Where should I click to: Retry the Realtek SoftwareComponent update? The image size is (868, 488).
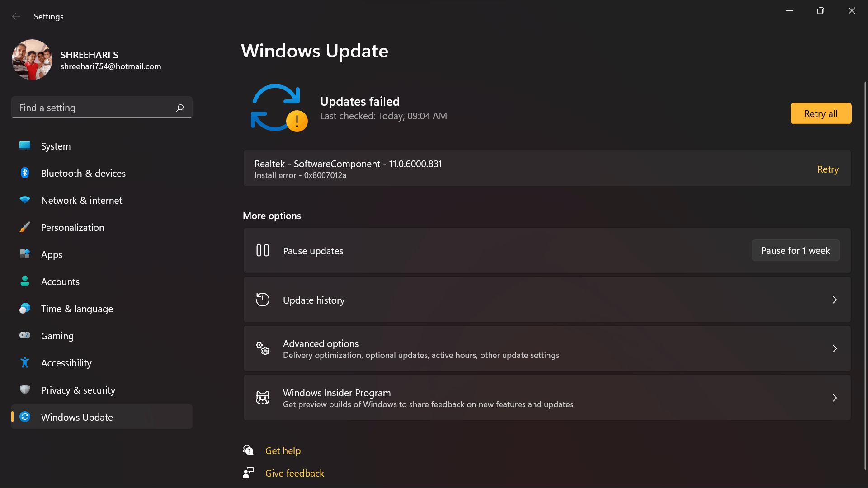pyautogui.click(x=827, y=169)
